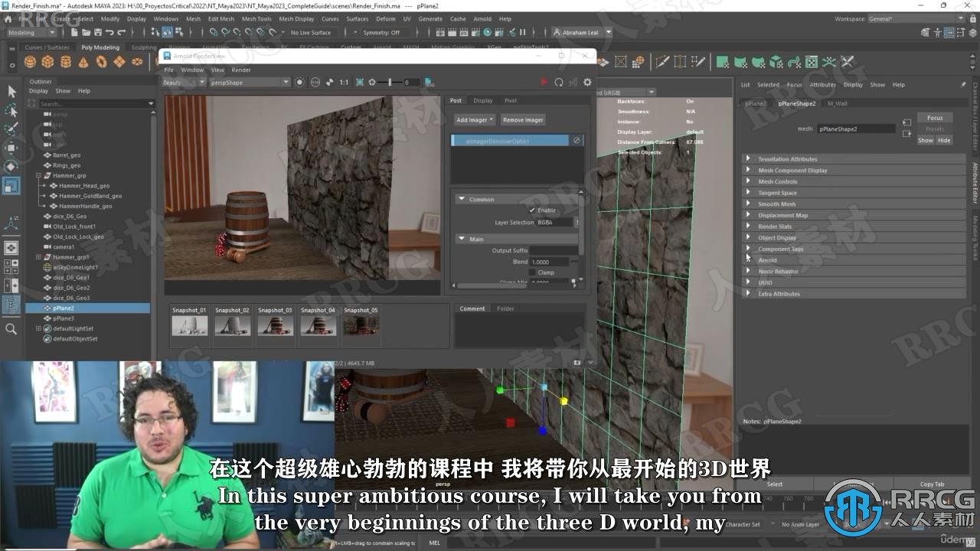Image resolution: width=980 pixels, height=551 pixels.
Task: Click the magnifier search icon in left toolbox
Action: tap(11, 329)
